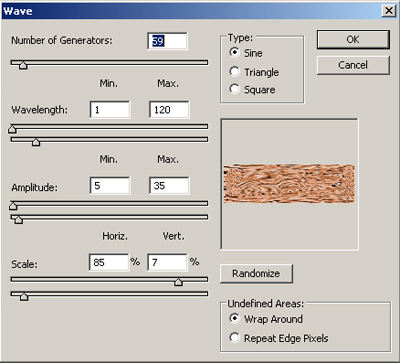
Task: Click the Number of Generators field
Action: [168, 41]
